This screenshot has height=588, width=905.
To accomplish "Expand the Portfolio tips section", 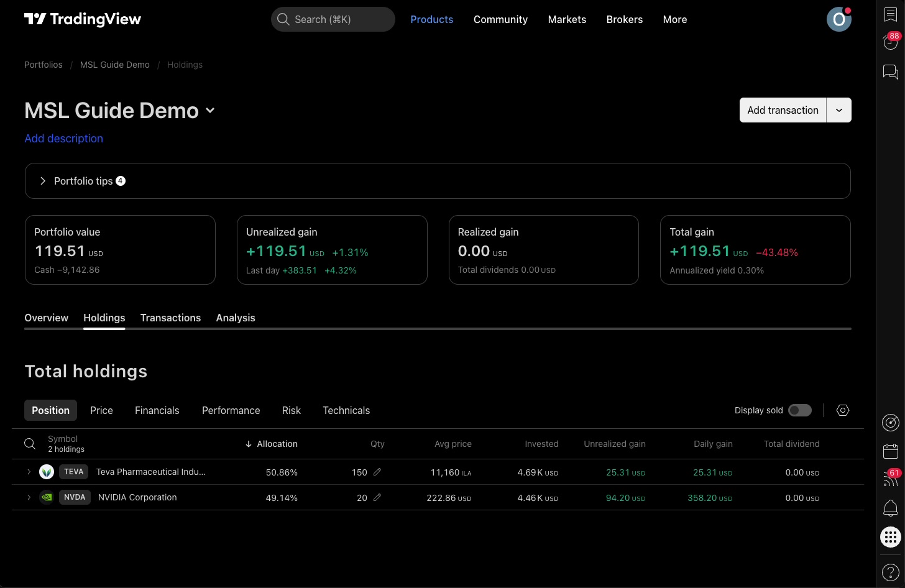I will pos(438,181).
